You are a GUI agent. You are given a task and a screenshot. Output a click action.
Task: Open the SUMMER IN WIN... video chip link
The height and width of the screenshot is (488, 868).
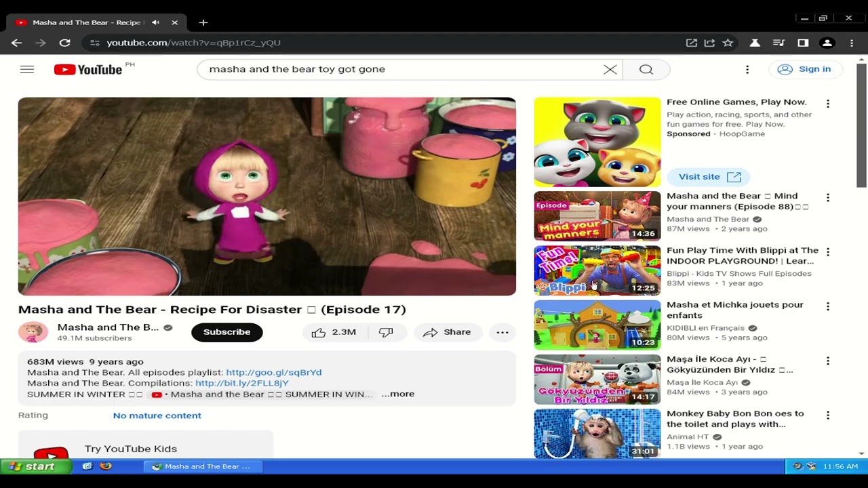tap(262, 394)
